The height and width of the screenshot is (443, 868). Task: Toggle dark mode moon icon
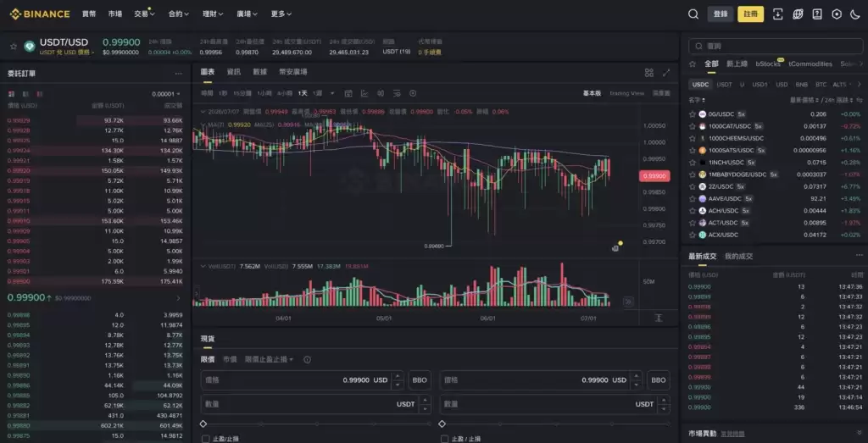(855, 14)
